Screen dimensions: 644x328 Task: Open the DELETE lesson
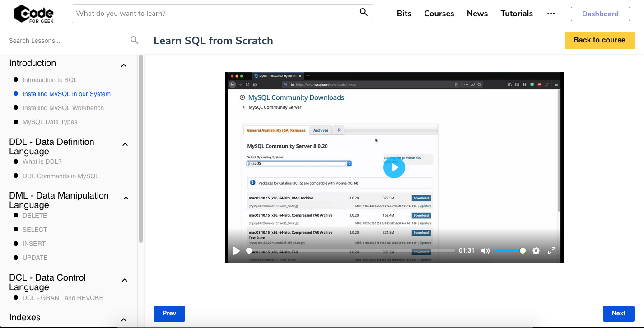tap(35, 216)
